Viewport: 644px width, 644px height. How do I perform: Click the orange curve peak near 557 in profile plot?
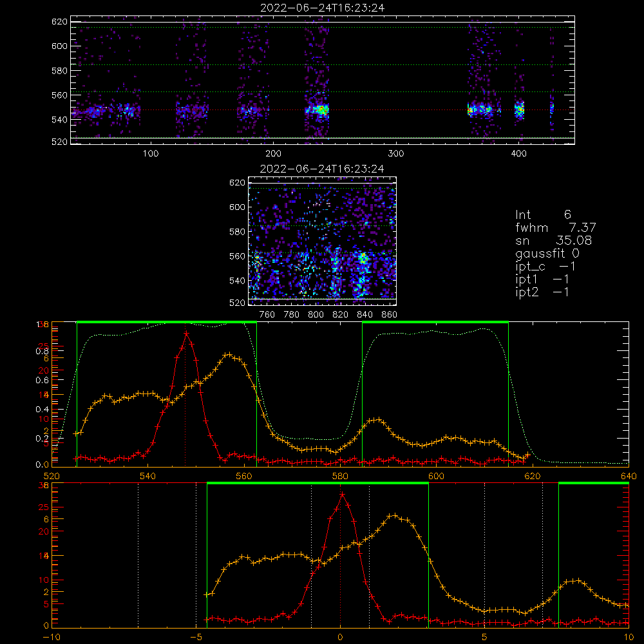point(229,354)
